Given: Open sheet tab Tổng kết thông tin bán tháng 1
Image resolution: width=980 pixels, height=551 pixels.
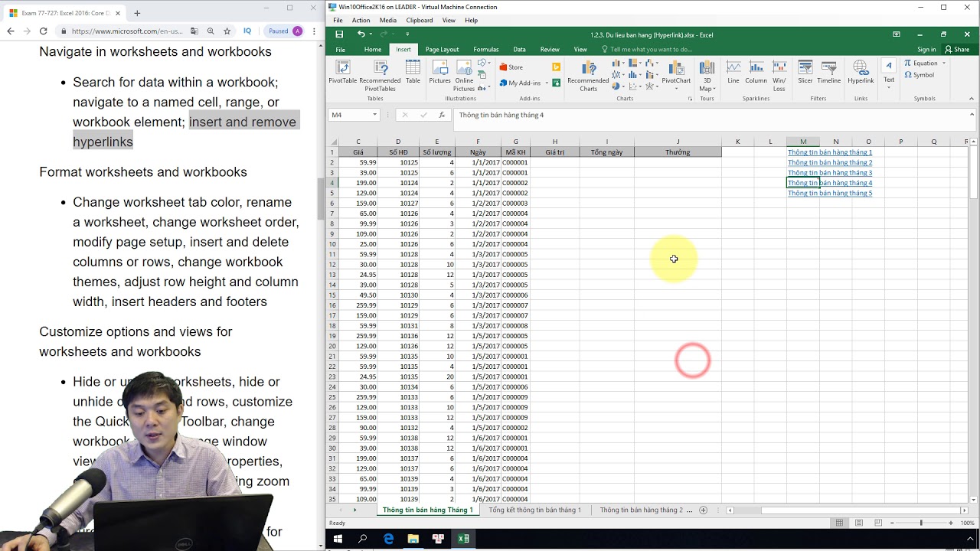Looking at the screenshot, I should [534, 510].
